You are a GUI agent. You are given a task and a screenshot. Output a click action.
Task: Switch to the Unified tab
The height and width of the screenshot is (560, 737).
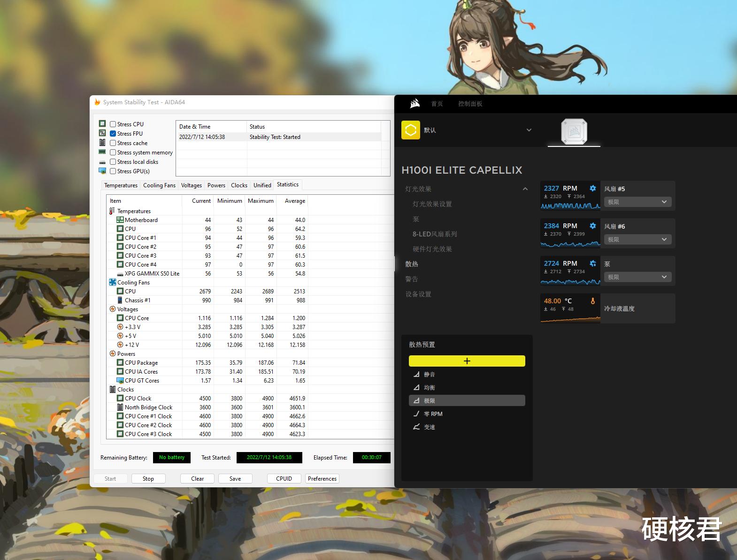pos(262,185)
